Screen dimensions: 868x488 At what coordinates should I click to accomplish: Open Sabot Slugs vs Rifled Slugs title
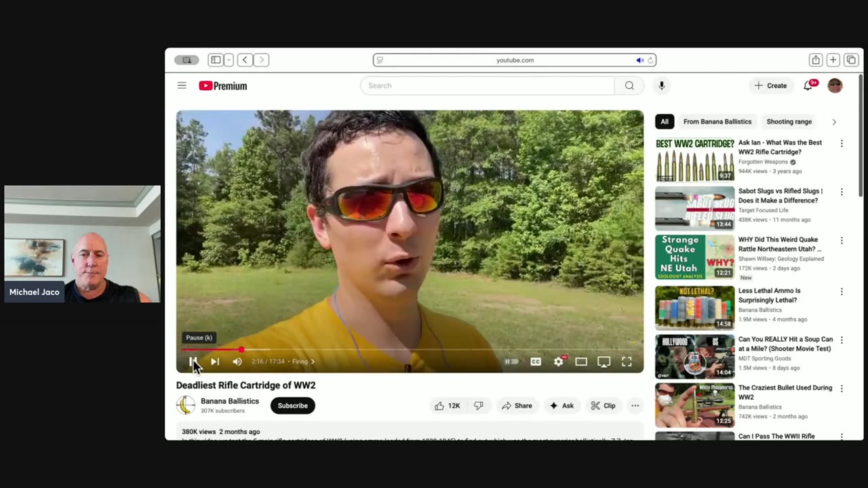tap(781, 196)
